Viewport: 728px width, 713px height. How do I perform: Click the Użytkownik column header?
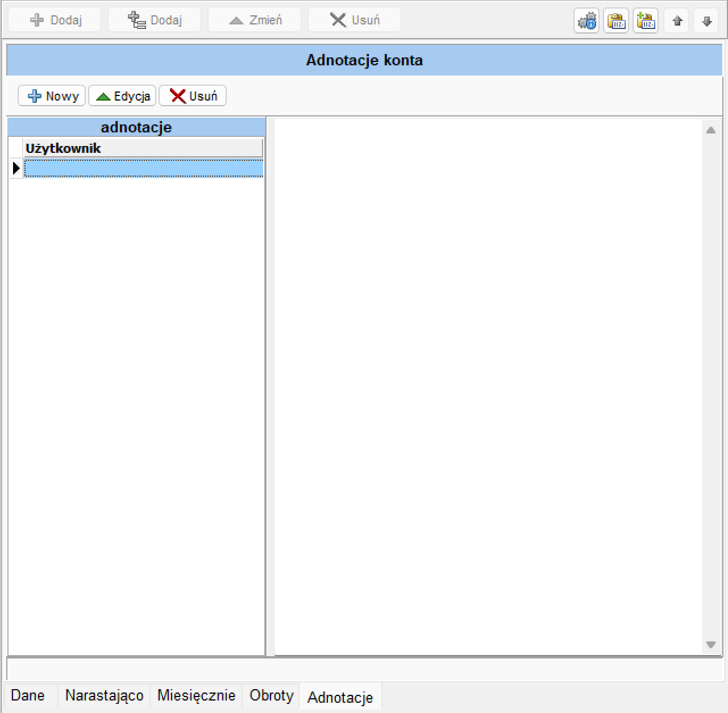point(143,148)
